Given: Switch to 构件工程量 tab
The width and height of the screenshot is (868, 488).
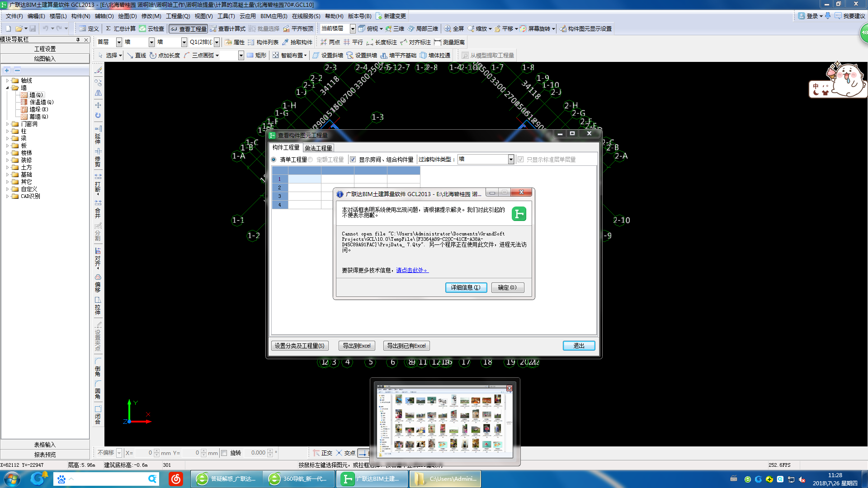Looking at the screenshot, I should tap(286, 147).
